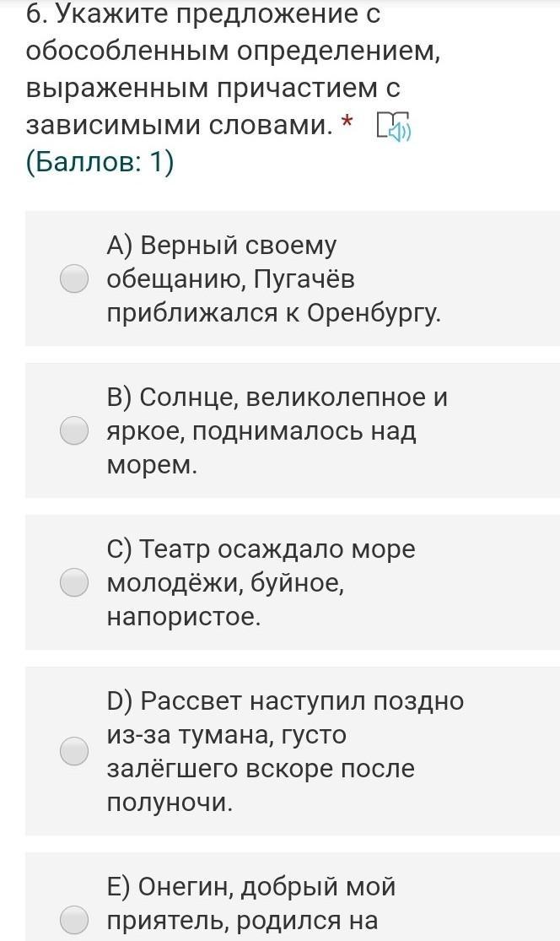
Task: Click answer text 'Театр осаждало море молодёжи'
Action: click(x=261, y=566)
